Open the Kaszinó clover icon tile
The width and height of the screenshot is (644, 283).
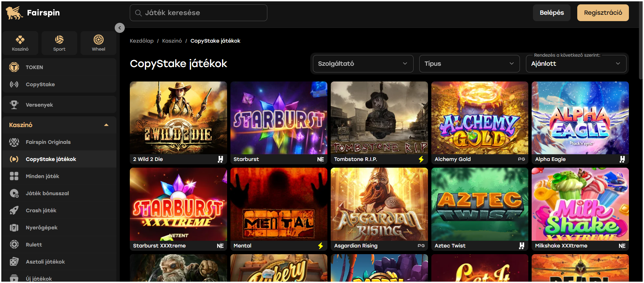pos(20,43)
